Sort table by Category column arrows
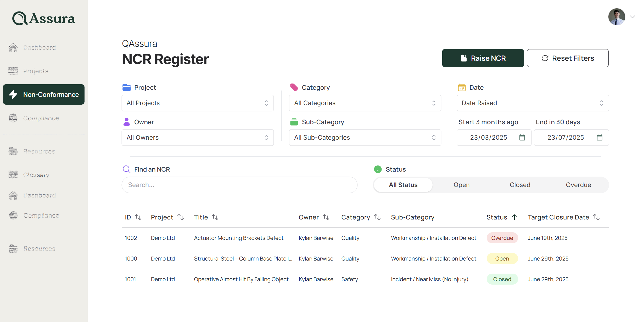The width and height of the screenshot is (644, 322). [377, 217]
